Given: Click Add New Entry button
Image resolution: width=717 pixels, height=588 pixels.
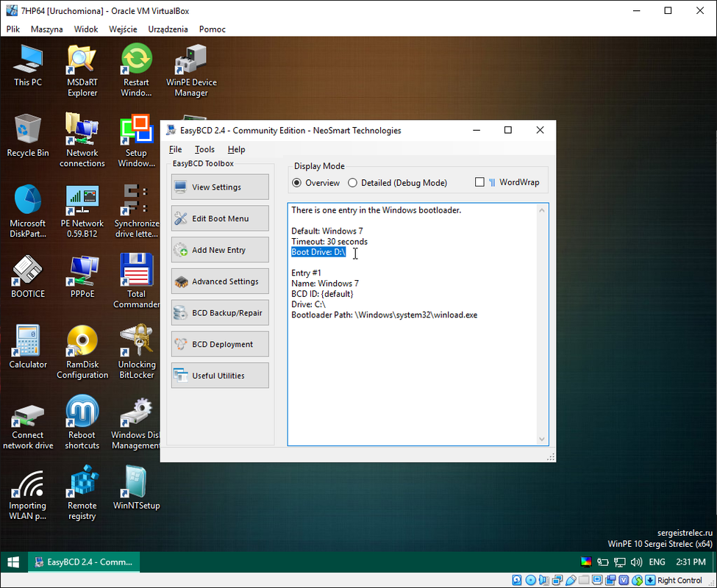Looking at the screenshot, I should (220, 250).
